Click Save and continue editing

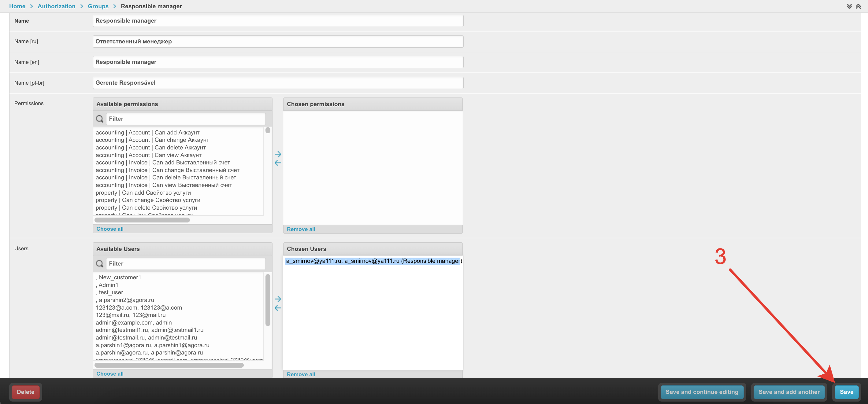coord(702,392)
